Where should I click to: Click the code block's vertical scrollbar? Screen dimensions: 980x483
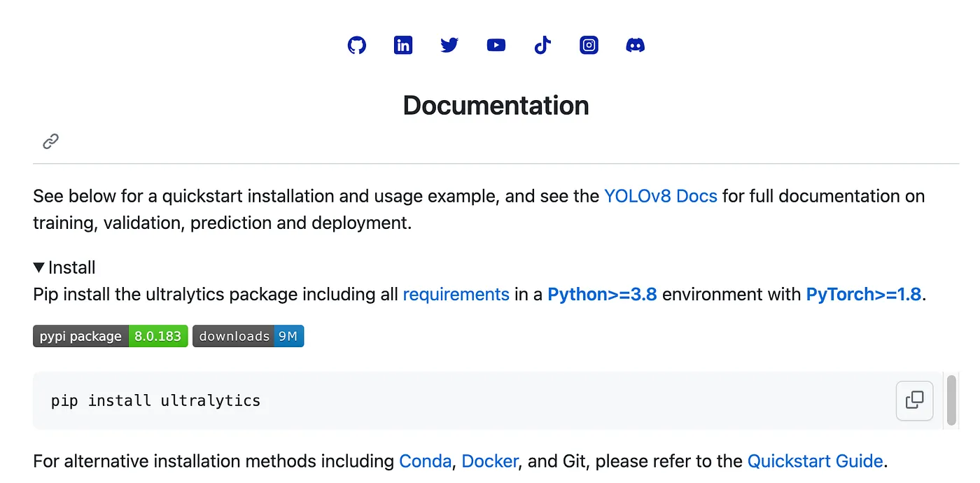point(951,400)
